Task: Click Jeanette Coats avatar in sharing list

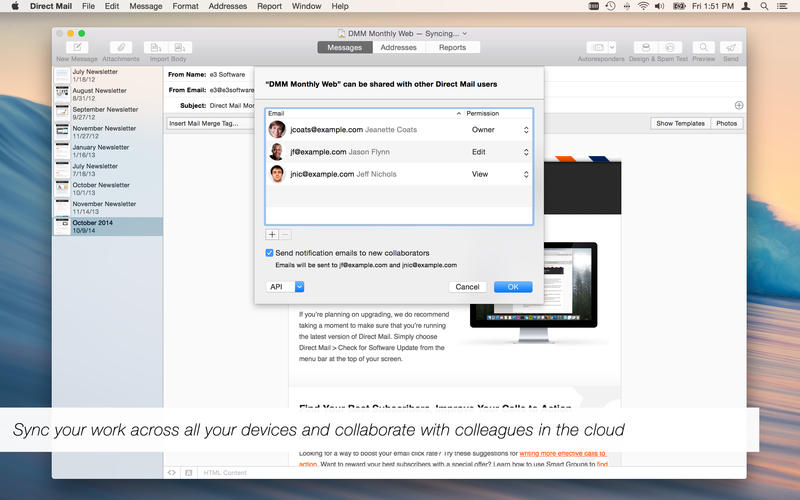Action: coord(277,130)
